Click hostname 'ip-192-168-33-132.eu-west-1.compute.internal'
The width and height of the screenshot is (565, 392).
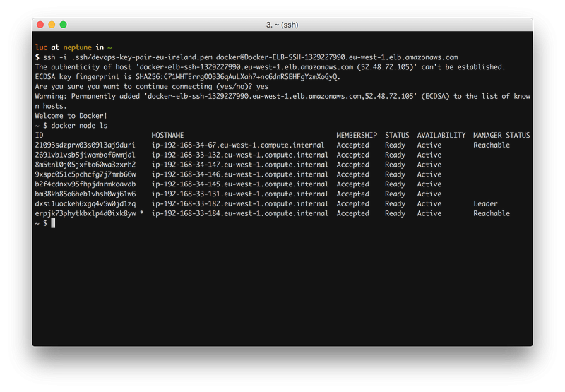point(240,155)
